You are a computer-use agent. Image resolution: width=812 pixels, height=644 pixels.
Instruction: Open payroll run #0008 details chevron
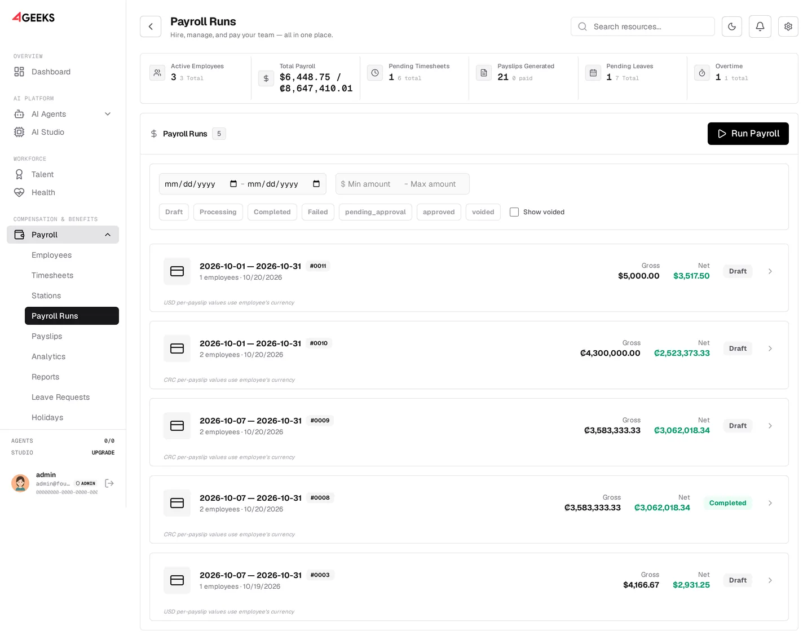coord(770,503)
